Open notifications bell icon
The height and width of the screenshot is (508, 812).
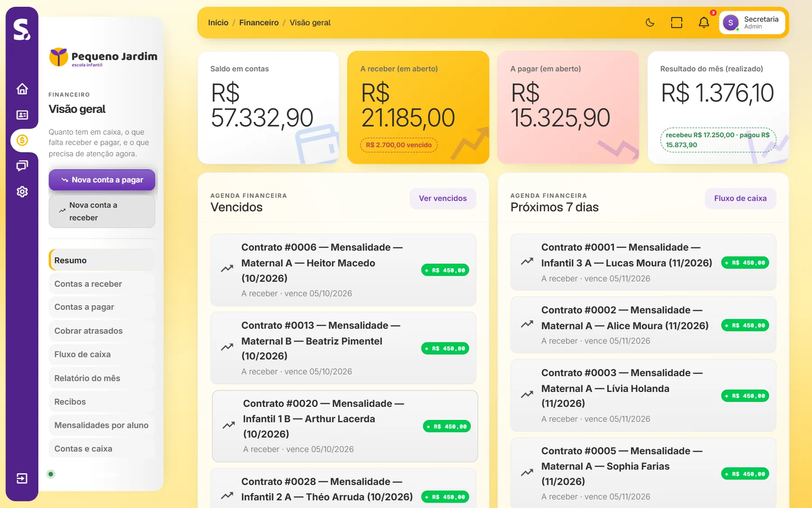(704, 23)
